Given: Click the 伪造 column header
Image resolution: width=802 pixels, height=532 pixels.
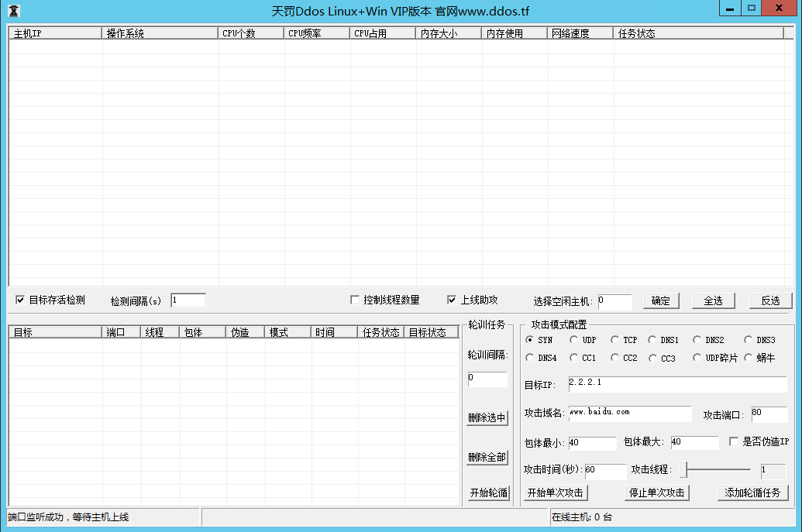Looking at the screenshot, I should pyautogui.click(x=246, y=332).
